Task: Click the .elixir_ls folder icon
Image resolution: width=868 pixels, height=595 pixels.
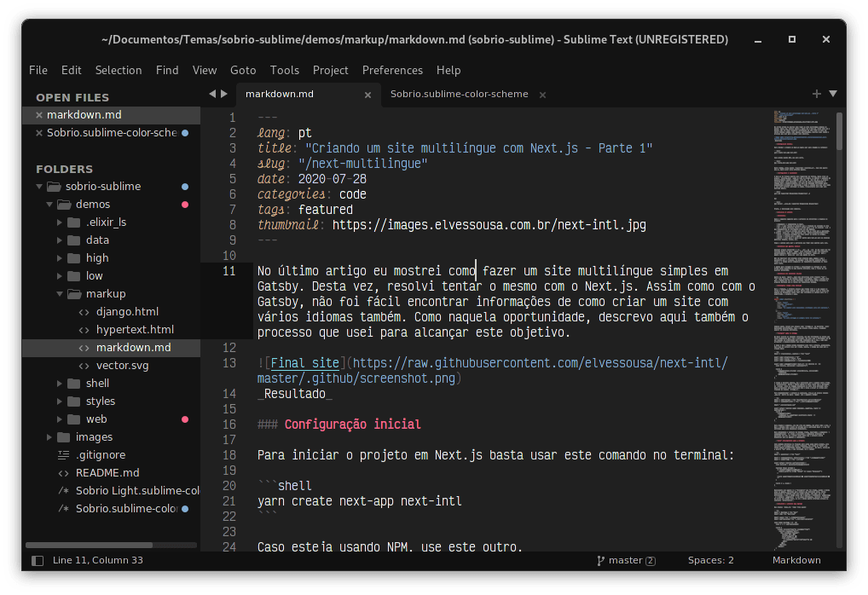Action: [74, 222]
